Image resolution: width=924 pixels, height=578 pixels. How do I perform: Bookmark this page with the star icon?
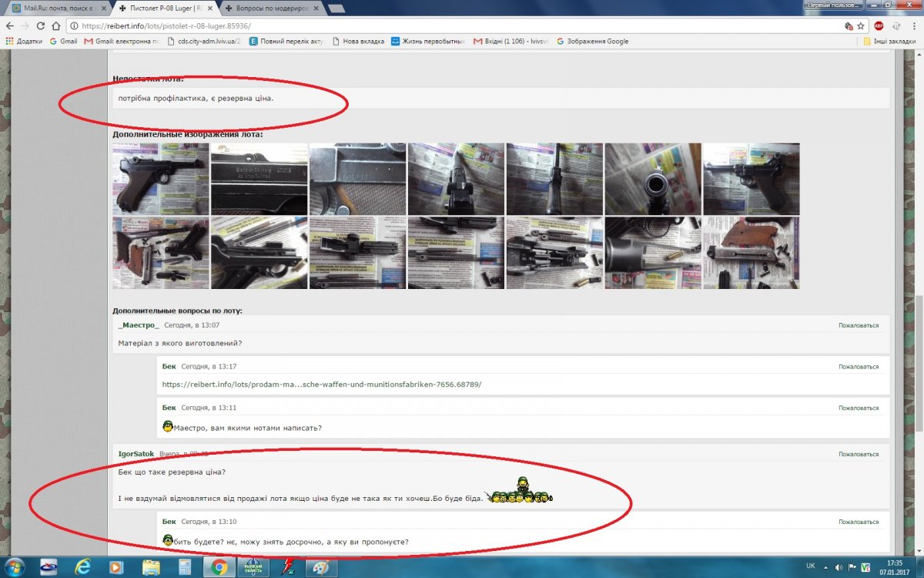(861, 25)
